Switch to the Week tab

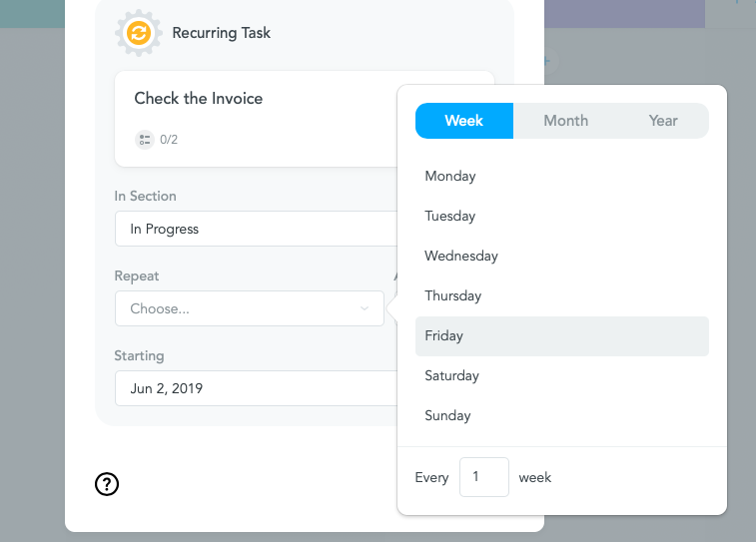click(x=464, y=121)
